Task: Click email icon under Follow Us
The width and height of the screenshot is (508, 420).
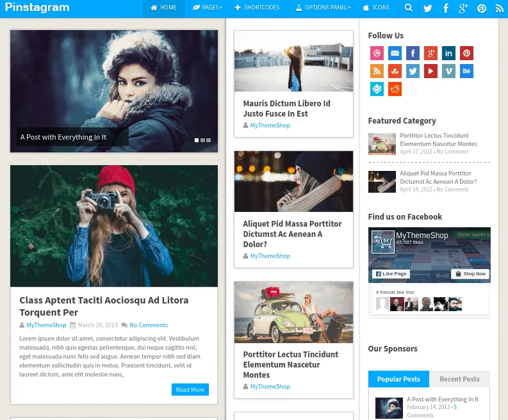Action: coord(395,53)
